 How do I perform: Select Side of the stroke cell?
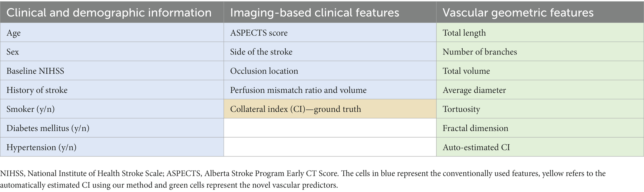[330, 52]
